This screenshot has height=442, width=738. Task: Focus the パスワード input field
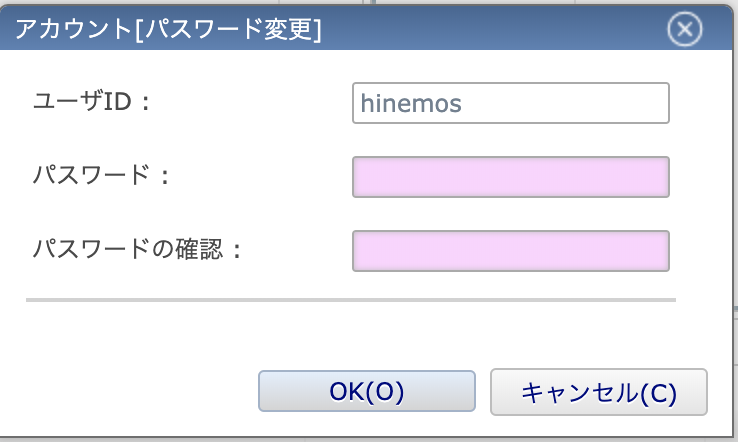(511, 177)
